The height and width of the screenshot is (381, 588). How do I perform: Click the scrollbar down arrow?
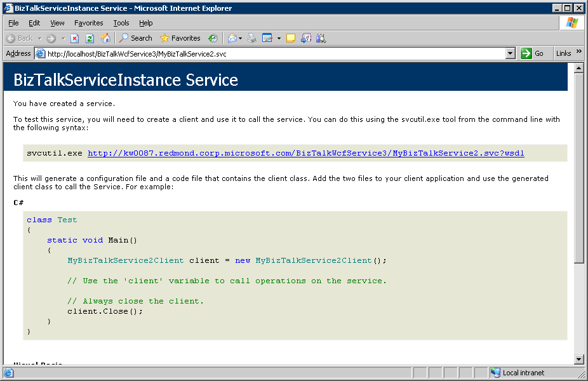point(578,359)
